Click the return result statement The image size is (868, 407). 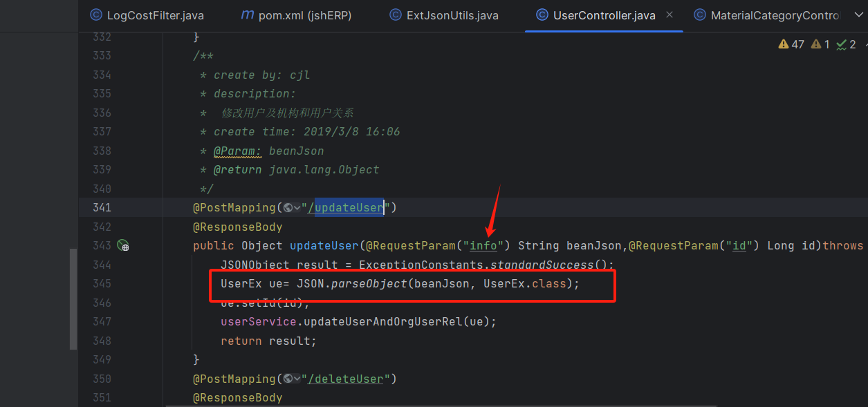[268, 341]
